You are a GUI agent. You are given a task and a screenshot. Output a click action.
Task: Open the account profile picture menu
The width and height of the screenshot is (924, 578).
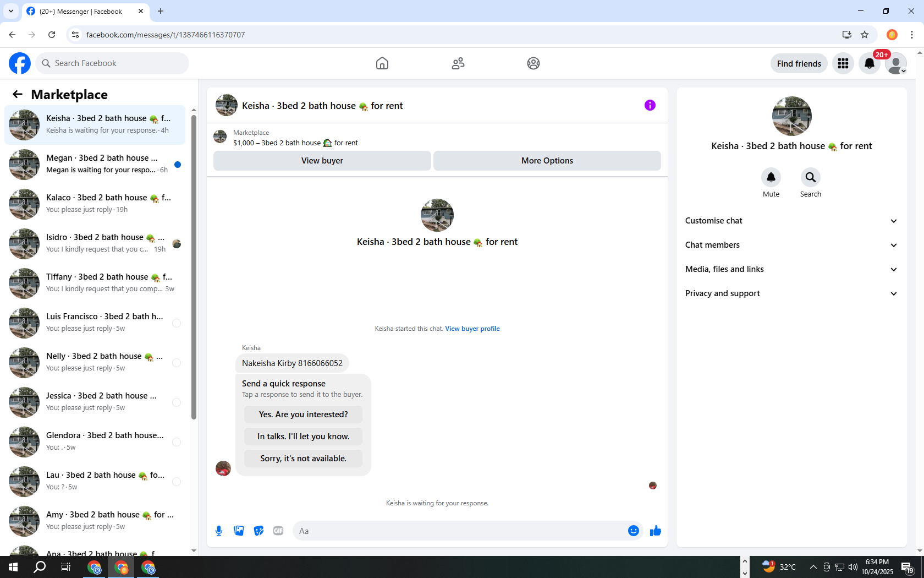896,63
